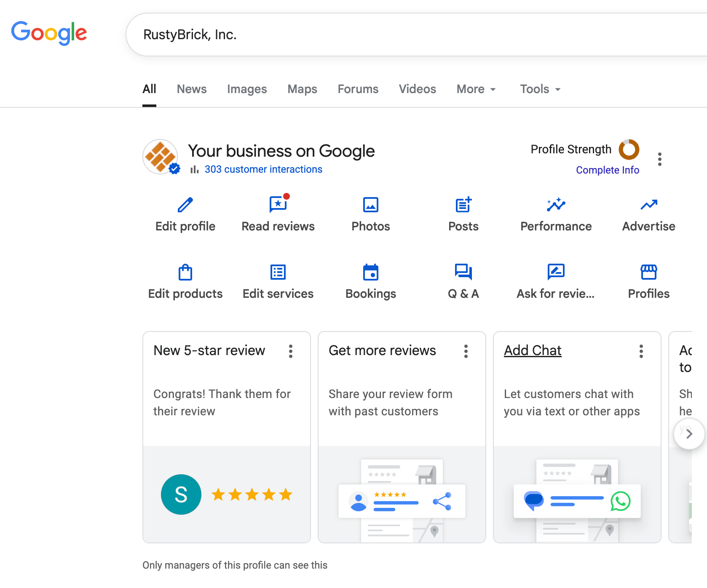Click the Profile Strength progress ring

pyautogui.click(x=629, y=150)
